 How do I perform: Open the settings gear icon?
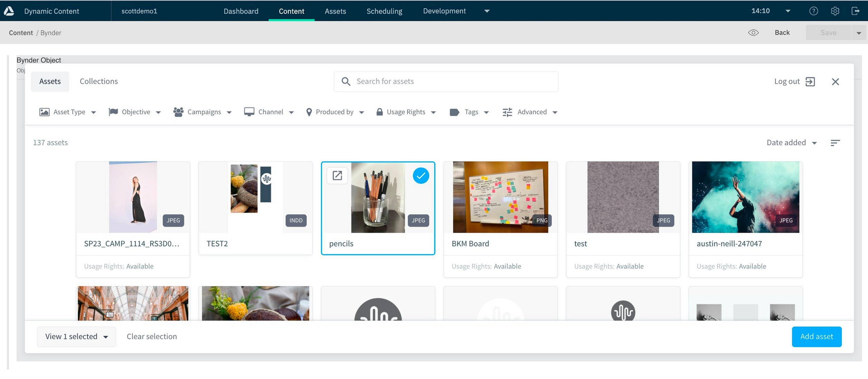pos(835,11)
